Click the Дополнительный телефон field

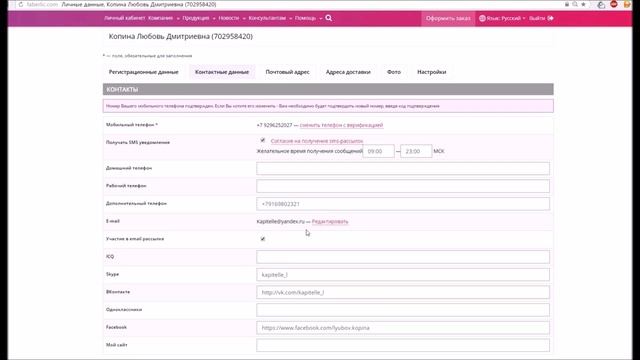click(x=403, y=204)
